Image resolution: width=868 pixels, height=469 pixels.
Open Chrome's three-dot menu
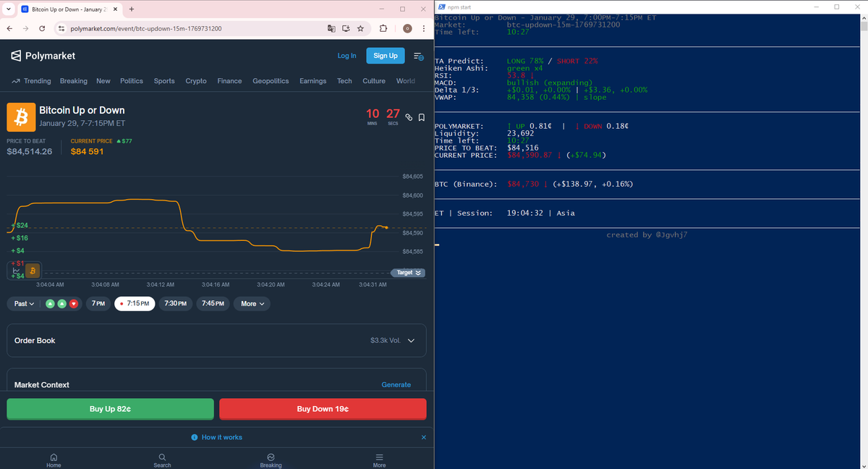coord(422,28)
